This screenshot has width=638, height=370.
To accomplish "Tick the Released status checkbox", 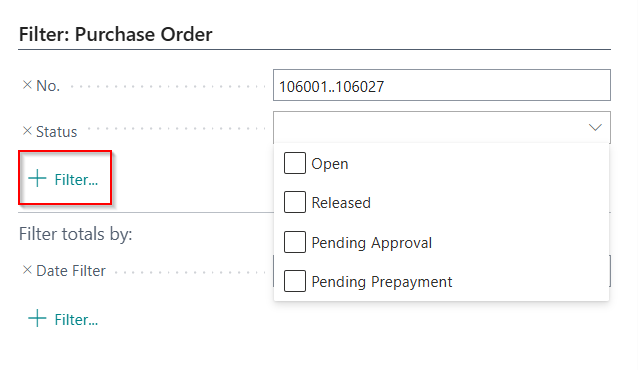I will click(x=295, y=202).
